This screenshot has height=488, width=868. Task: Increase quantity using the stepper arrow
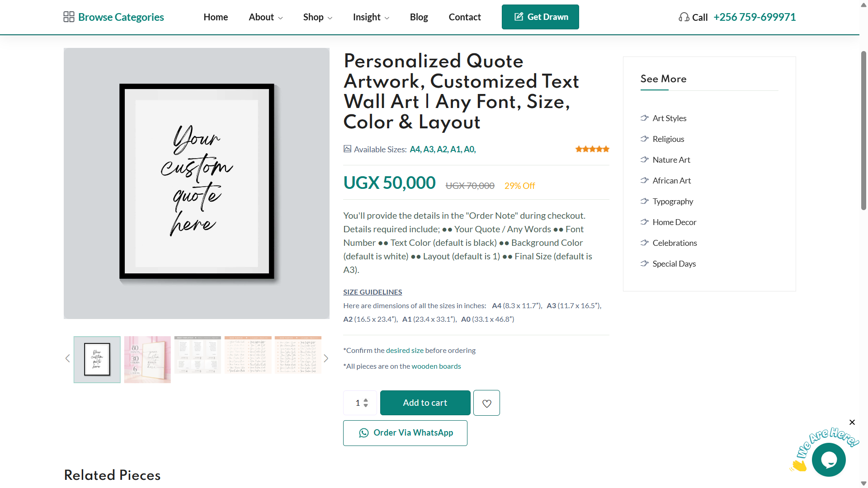(x=366, y=400)
